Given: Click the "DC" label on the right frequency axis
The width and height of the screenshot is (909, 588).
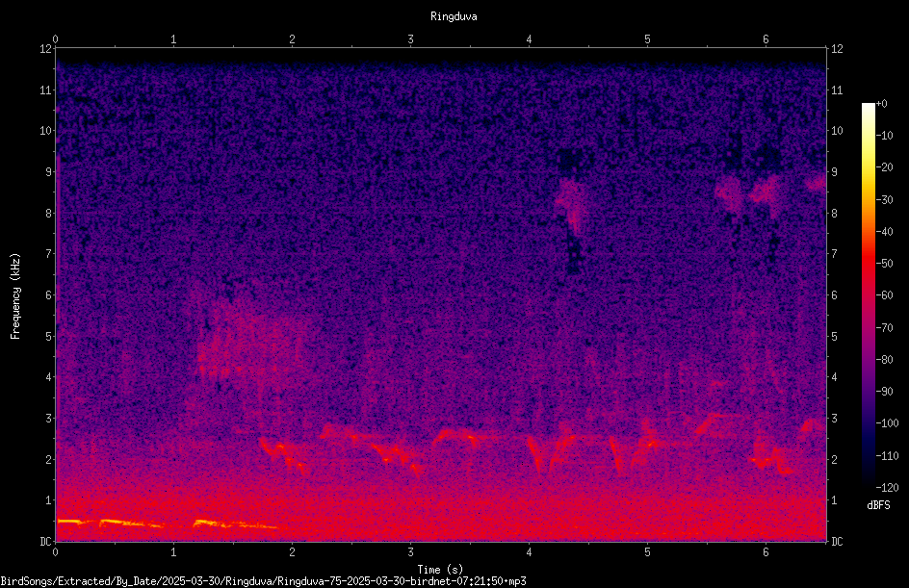Looking at the screenshot, I should [837, 542].
